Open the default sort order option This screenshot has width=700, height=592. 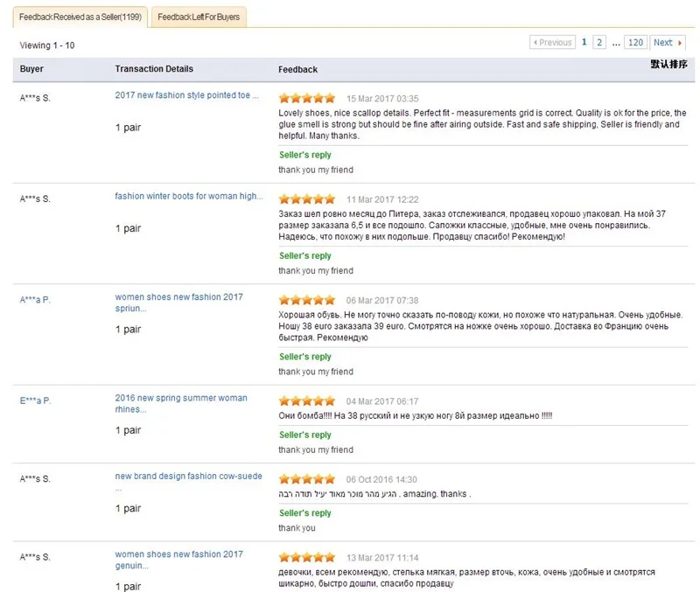pos(668,64)
